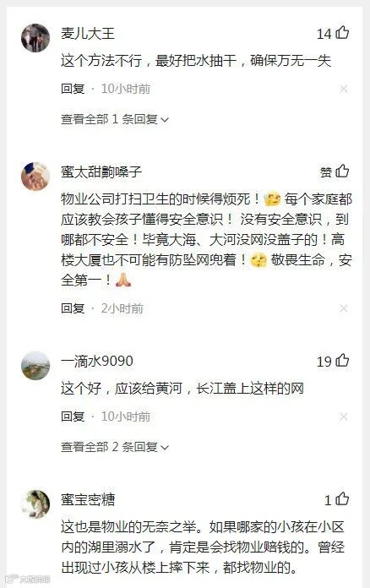Viewport: 370px width, 588px height.
Task: Open username 蜜宝密糖 profile
Action: click(88, 499)
